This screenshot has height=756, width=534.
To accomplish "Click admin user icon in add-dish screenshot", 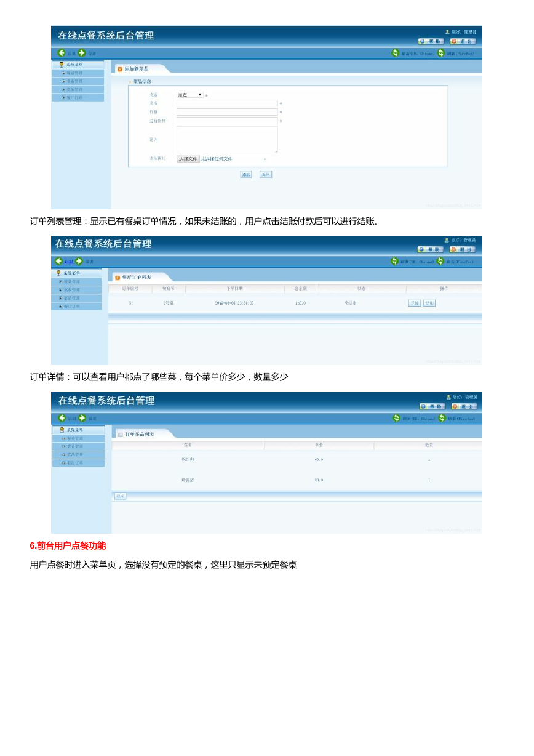I will [447, 32].
